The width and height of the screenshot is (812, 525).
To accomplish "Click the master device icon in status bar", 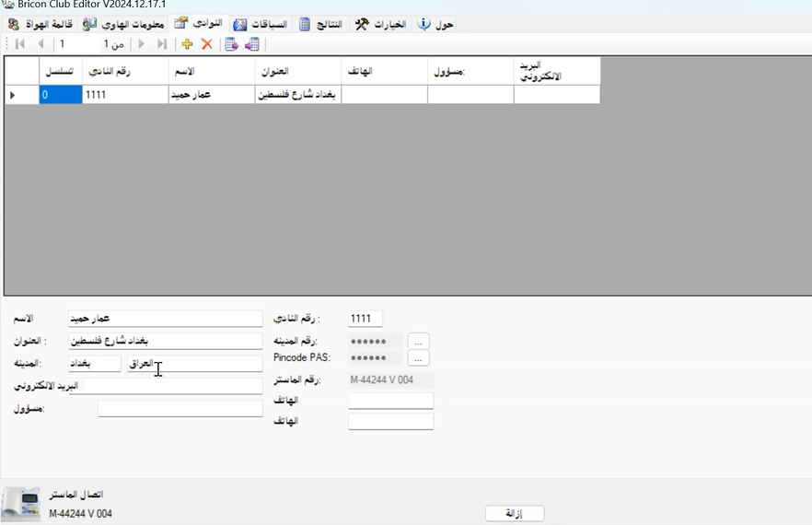I will [x=22, y=504].
